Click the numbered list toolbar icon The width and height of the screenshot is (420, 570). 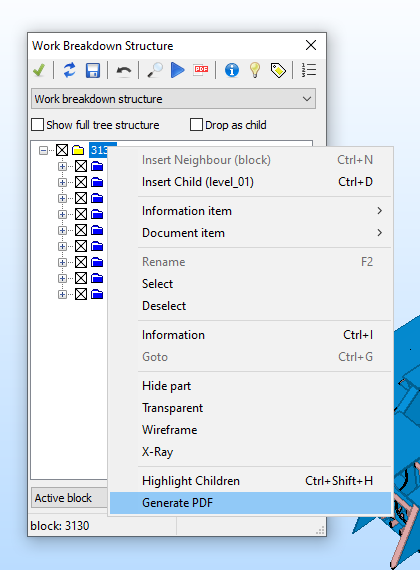pyautogui.click(x=309, y=70)
